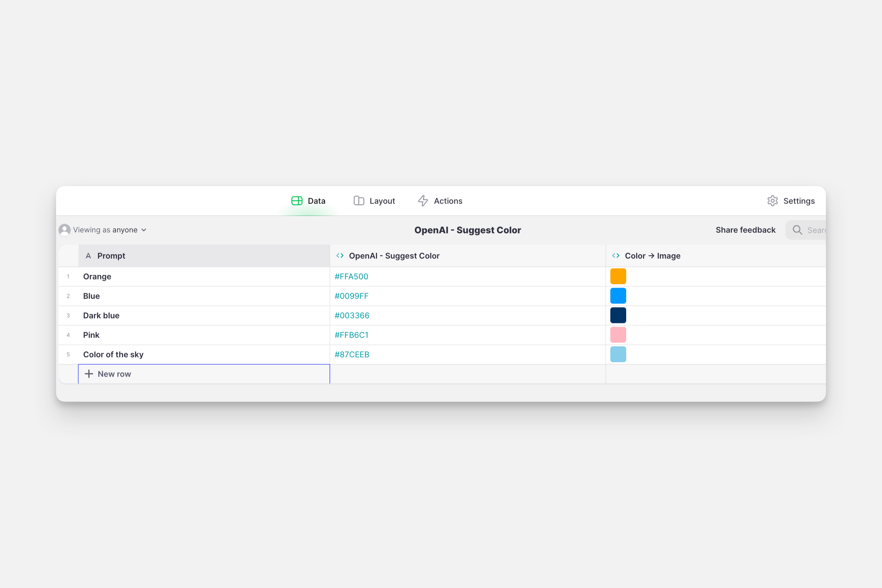Click the pink color swatch
The height and width of the screenshot is (588, 882).
[x=618, y=335]
